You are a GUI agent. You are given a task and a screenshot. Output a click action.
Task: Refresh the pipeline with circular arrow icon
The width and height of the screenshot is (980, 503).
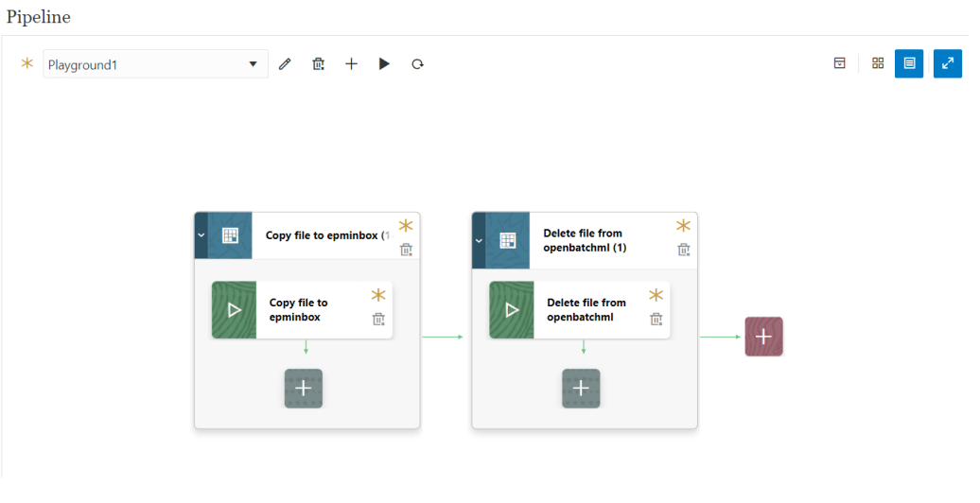coord(417,63)
